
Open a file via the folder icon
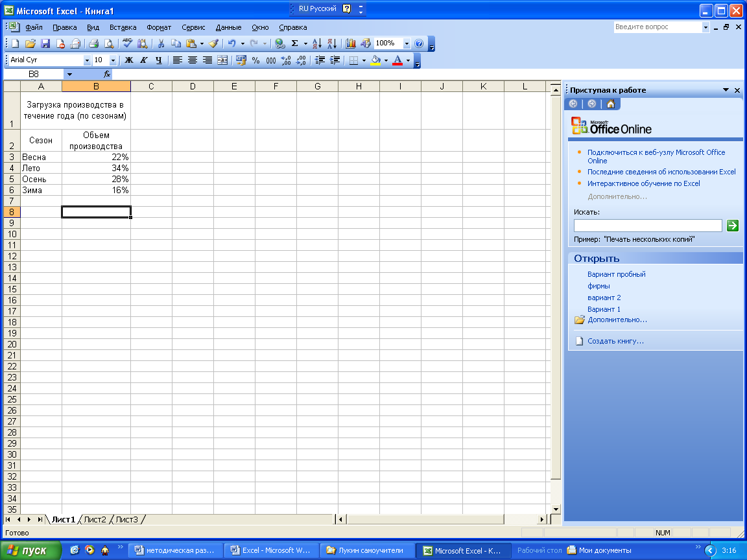(x=30, y=44)
